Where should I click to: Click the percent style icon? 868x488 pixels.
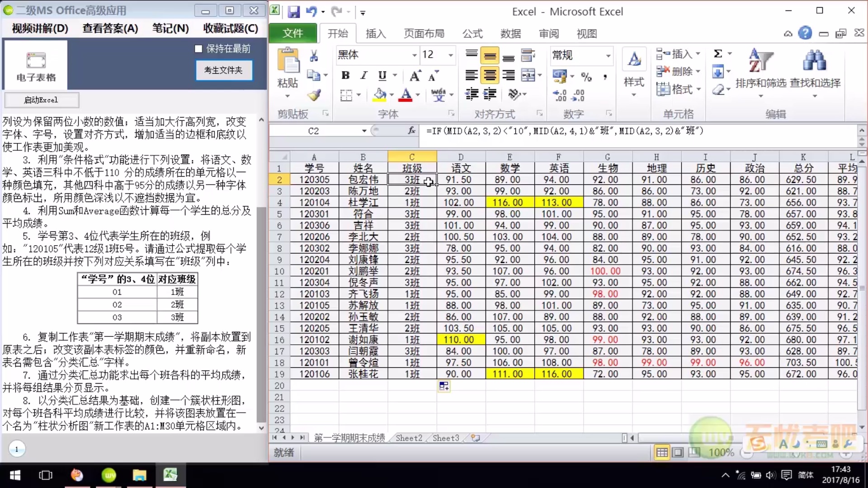(x=586, y=77)
